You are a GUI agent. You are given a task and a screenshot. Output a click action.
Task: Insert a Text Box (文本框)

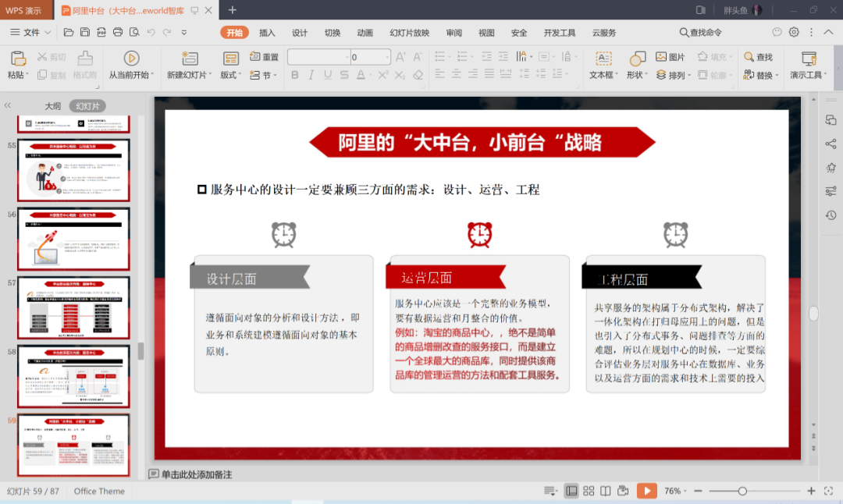click(x=603, y=65)
